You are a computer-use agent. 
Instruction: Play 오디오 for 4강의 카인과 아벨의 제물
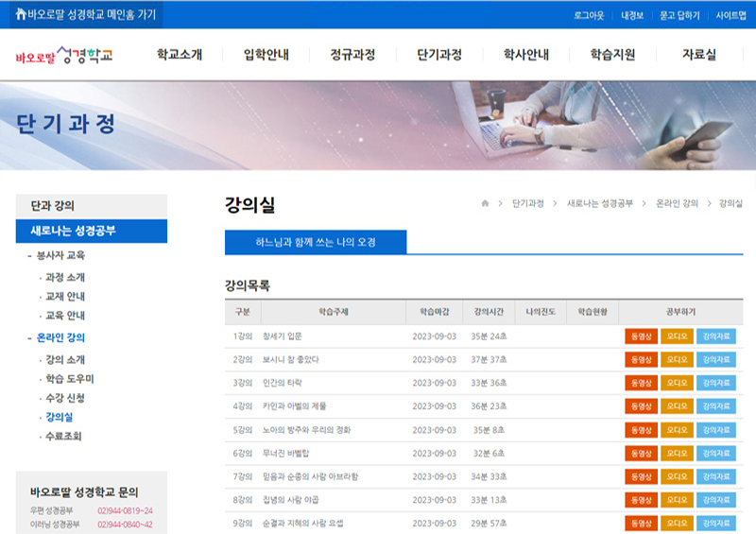677,406
